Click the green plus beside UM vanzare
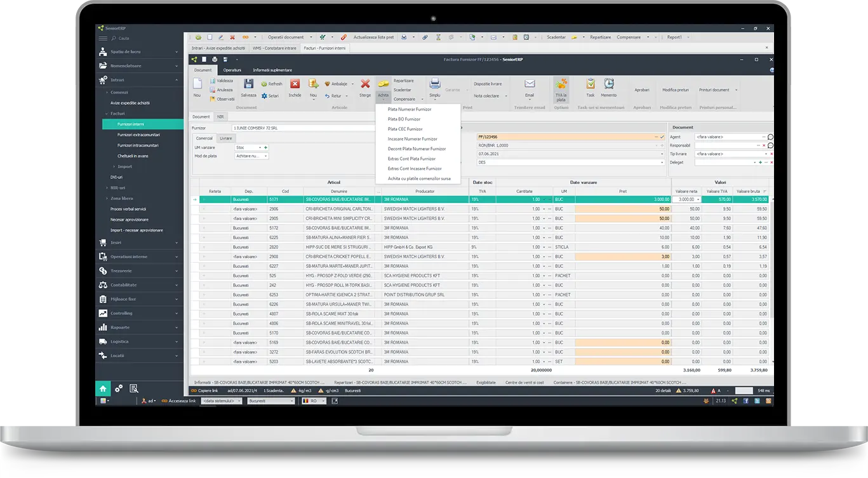Screen dimensions: 868x478 click(265, 147)
